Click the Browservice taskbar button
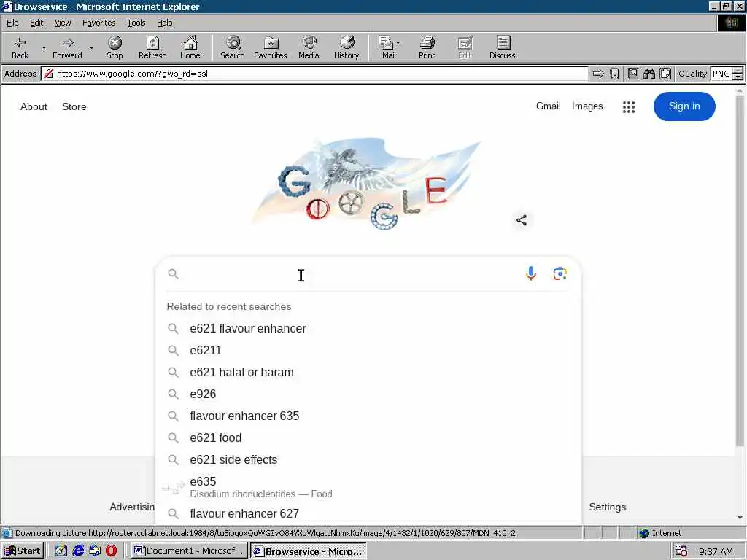This screenshot has width=747, height=560. (309, 551)
